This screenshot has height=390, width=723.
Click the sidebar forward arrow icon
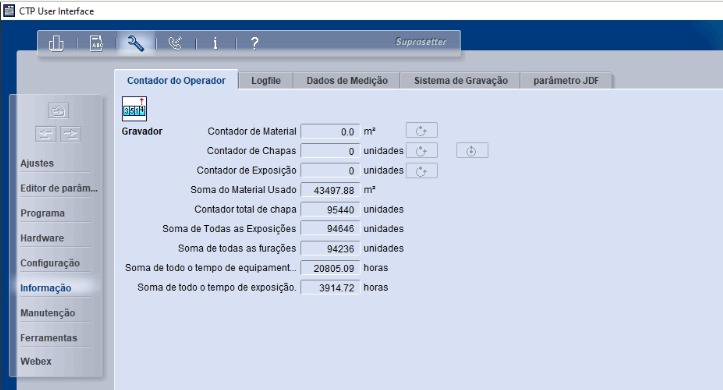[x=71, y=134]
